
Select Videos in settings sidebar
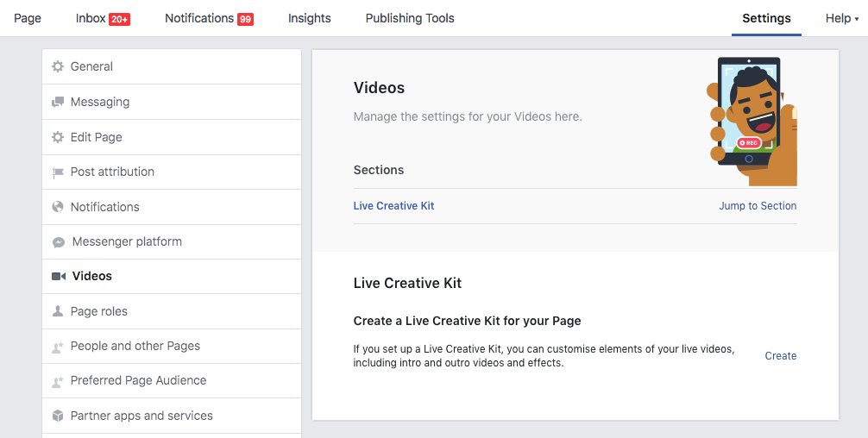pyautogui.click(x=172, y=276)
